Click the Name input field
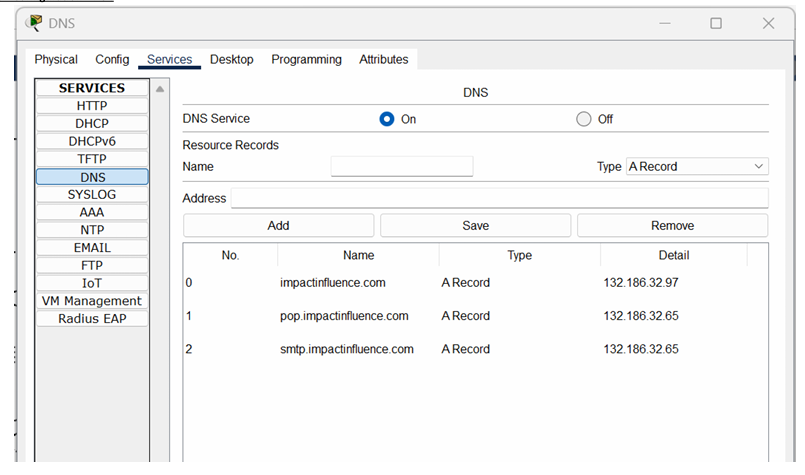 click(x=402, y=166)
